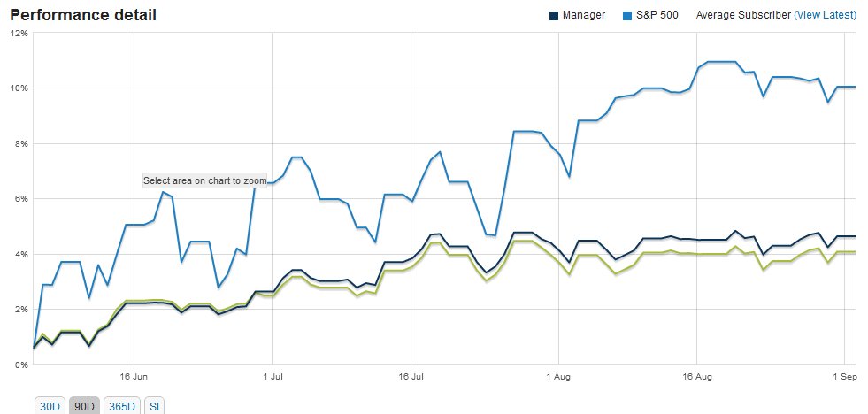Click the 12% y-axis label

[x=19, y=33]
